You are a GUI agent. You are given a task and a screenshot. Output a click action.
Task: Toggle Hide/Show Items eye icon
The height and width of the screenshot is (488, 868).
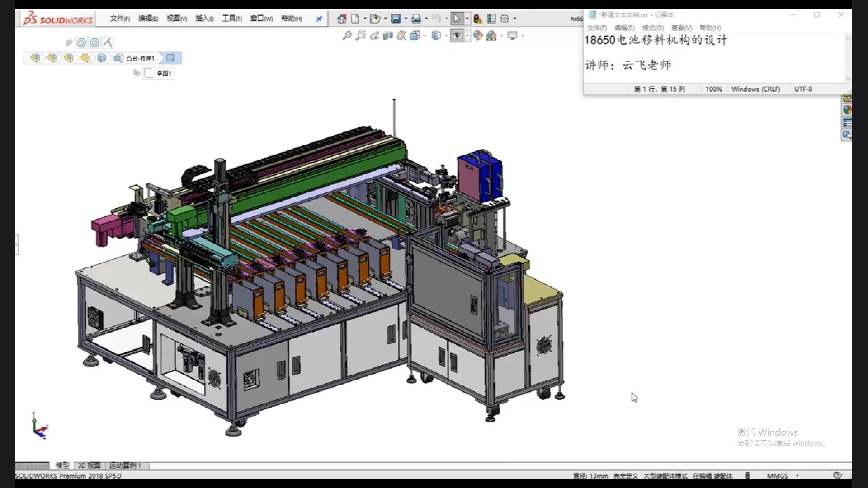(457, 35)
